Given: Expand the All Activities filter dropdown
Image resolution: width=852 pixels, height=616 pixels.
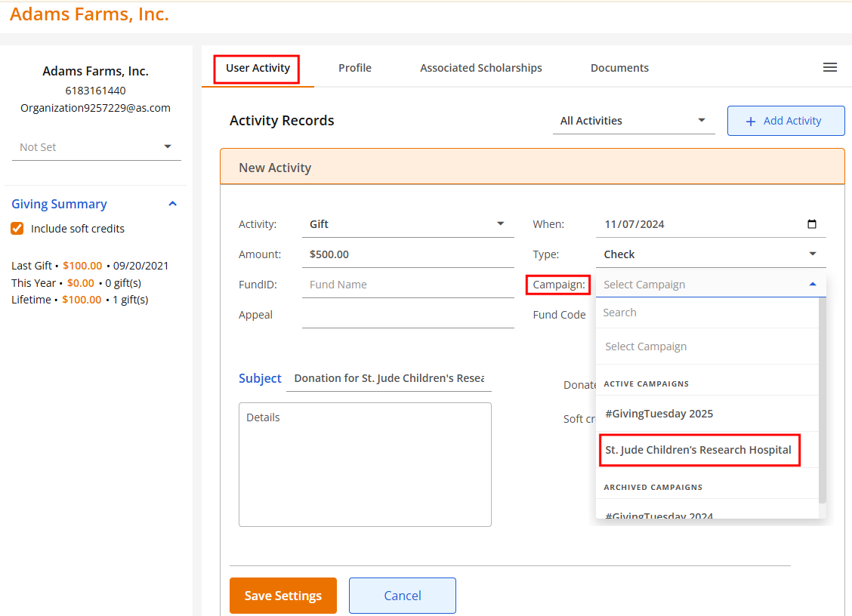Looking at the screenshot, I should [633, 121].
